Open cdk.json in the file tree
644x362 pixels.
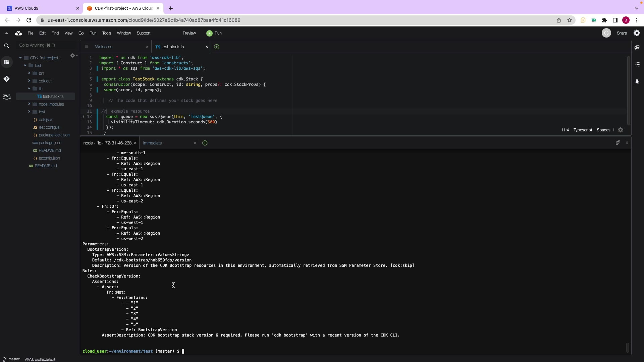46,120
